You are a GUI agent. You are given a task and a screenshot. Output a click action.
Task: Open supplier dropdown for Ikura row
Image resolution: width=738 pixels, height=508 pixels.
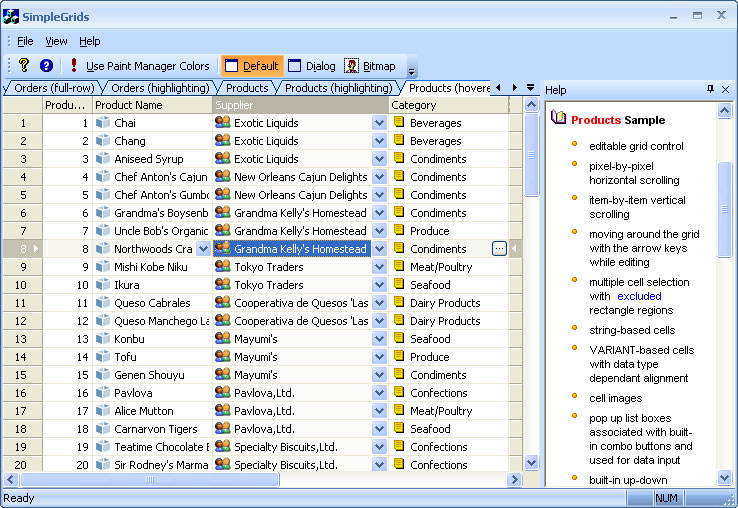(379, 285)
